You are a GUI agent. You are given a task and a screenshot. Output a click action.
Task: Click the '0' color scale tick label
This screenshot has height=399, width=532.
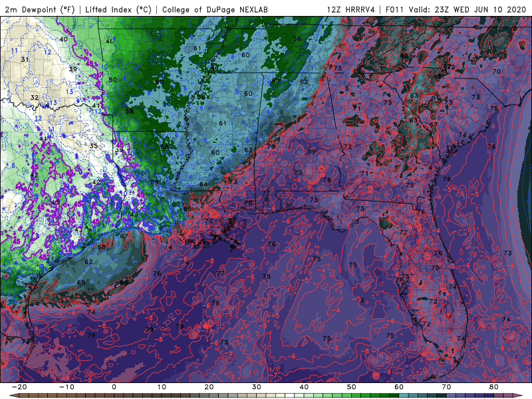coord(114,387)
